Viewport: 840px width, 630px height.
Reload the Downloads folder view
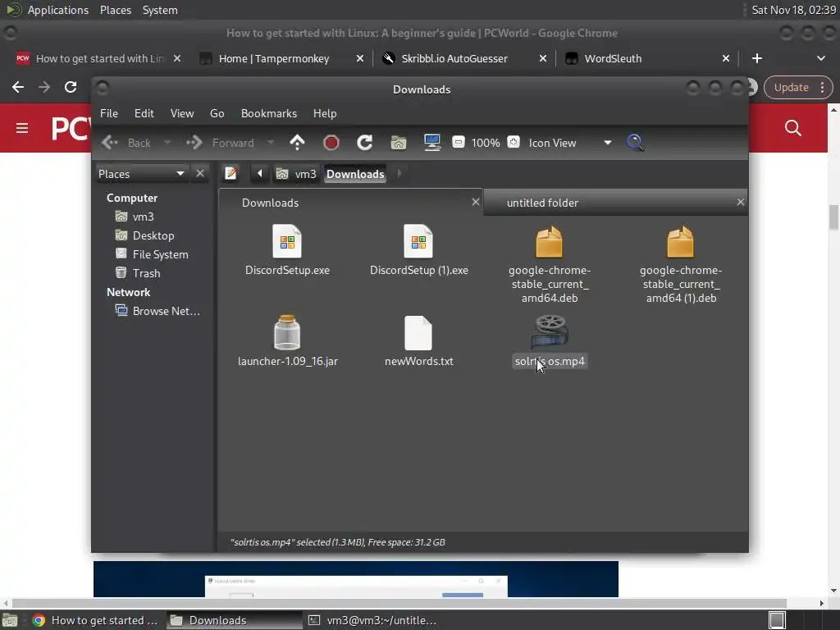click(365, 143)
